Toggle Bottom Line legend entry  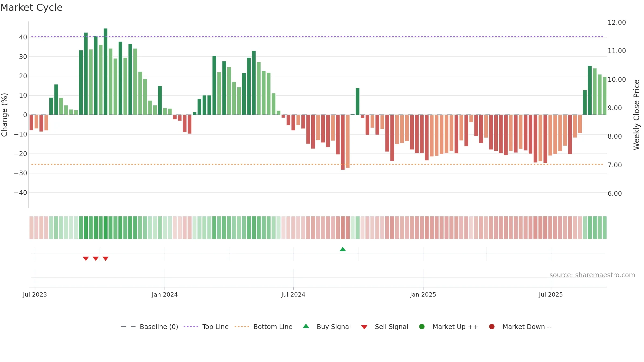(x=263, y=327)
